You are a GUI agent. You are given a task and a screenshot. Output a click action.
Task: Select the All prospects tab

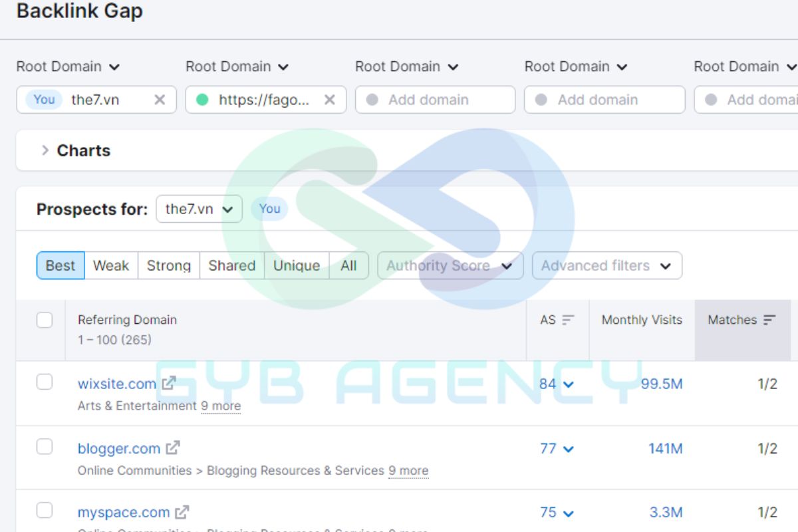pyautogui.click(x=349, y=265)
